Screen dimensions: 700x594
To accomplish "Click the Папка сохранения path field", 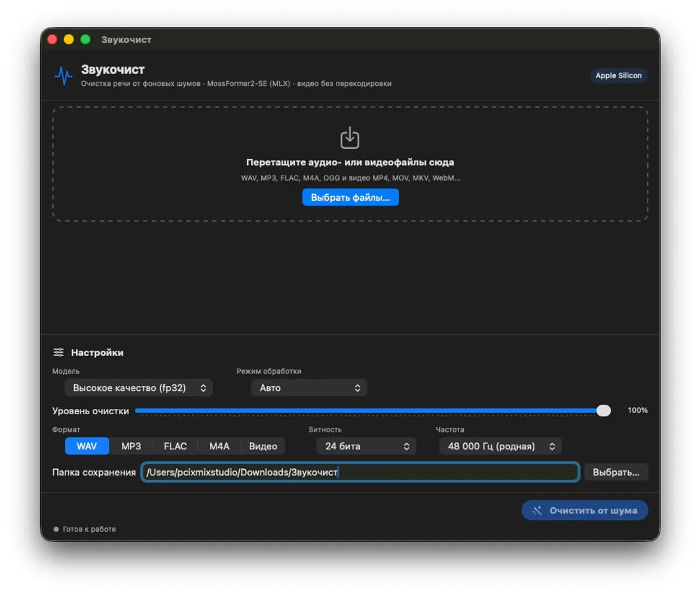I will point(360,472).
